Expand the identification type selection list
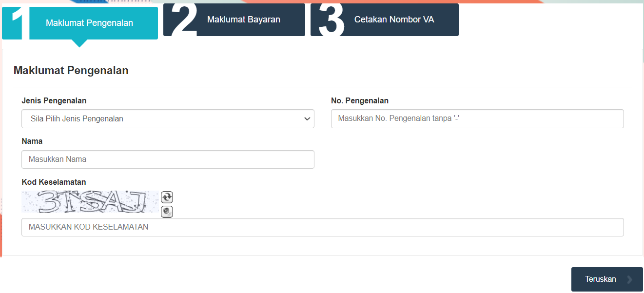This screenshot has width=644, height=293. point(168,118)
